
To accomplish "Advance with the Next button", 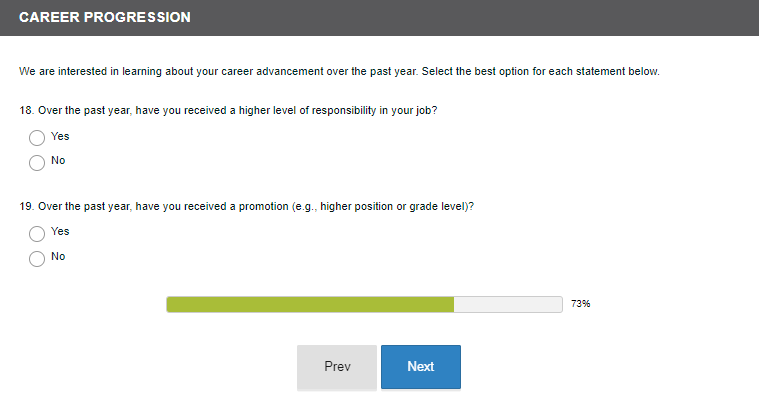I will click(x=420, y=367).
